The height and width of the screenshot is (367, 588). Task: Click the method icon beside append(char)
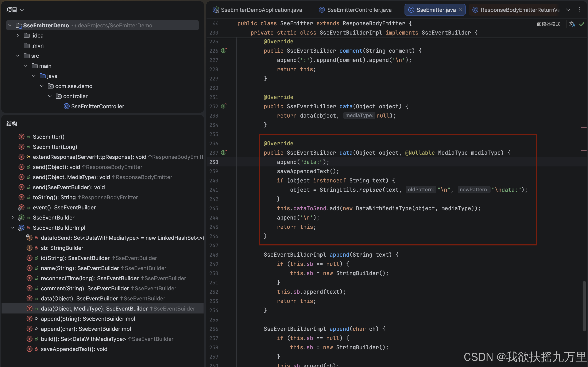pyautogui.click(x=29, y=329)
